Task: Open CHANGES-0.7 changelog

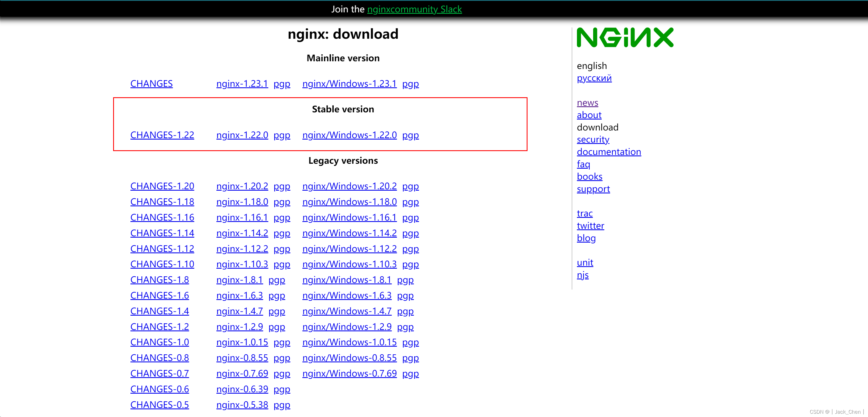Action: tap(160, 373)
